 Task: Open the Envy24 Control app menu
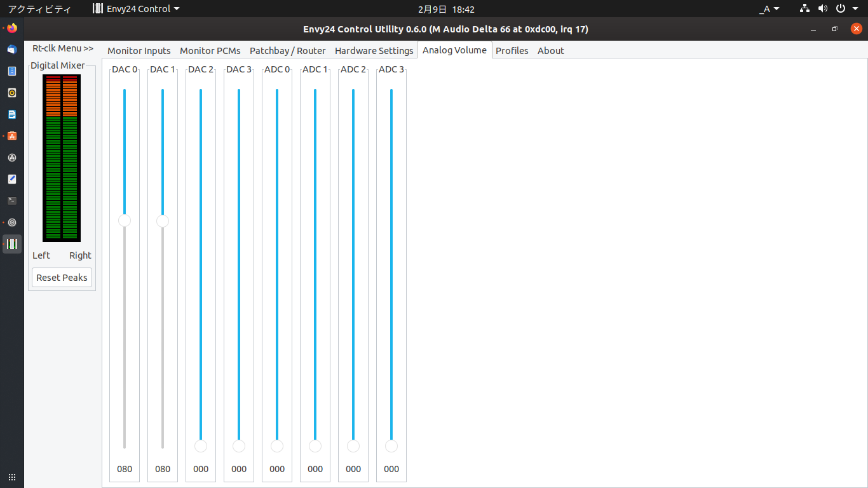[x=136, y=9]
